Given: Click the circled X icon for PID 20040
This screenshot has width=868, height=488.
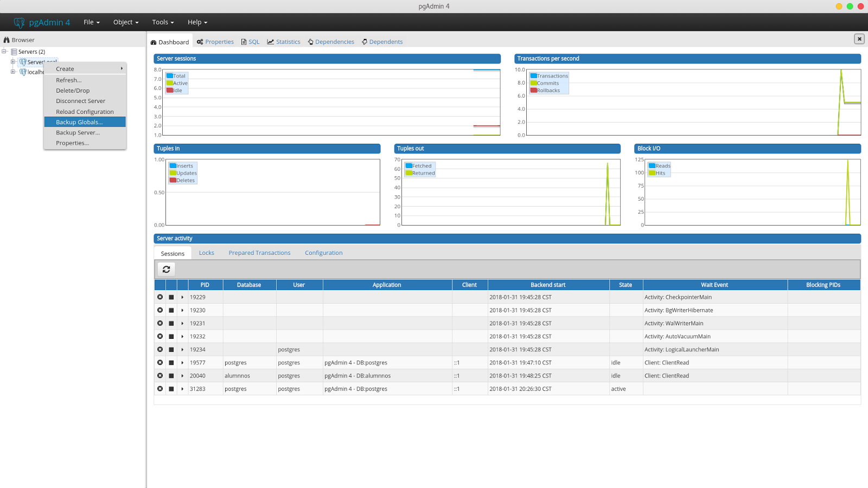Looking at the screenshot, I should coord(160,375).
